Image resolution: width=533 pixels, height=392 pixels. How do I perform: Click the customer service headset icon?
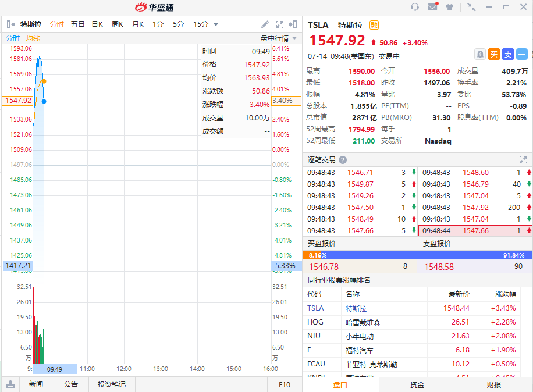[x=415, y=7]
